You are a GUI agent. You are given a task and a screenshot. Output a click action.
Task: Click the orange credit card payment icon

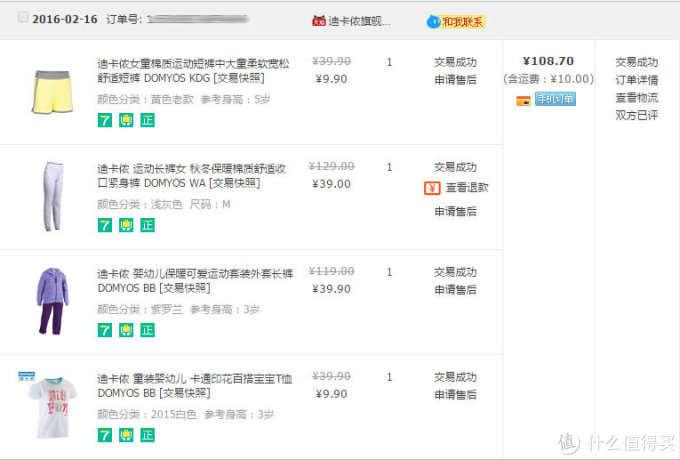[x=523, y=101]
